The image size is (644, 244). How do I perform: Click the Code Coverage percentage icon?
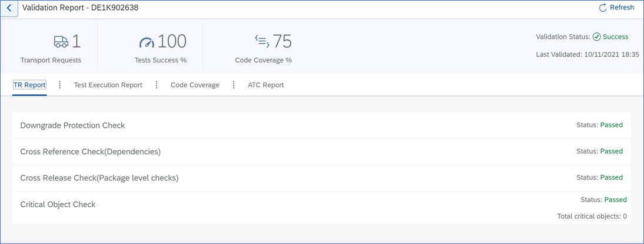(x=262, y=41)
